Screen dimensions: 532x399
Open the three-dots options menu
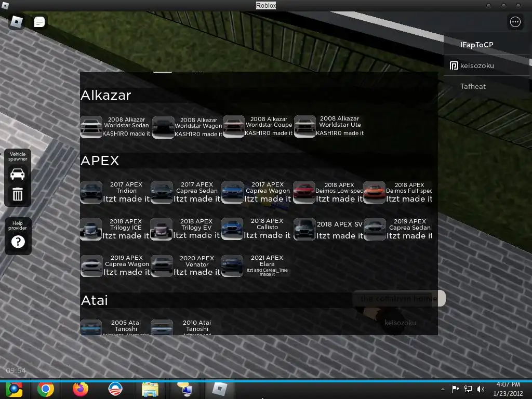[x=515, y=22]
